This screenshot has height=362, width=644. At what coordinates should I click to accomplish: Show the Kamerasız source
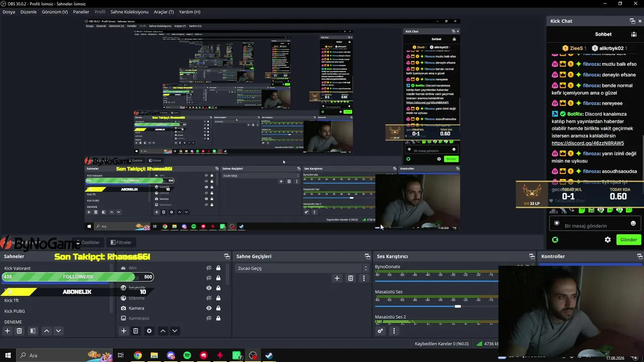click(x=209, y=318)
